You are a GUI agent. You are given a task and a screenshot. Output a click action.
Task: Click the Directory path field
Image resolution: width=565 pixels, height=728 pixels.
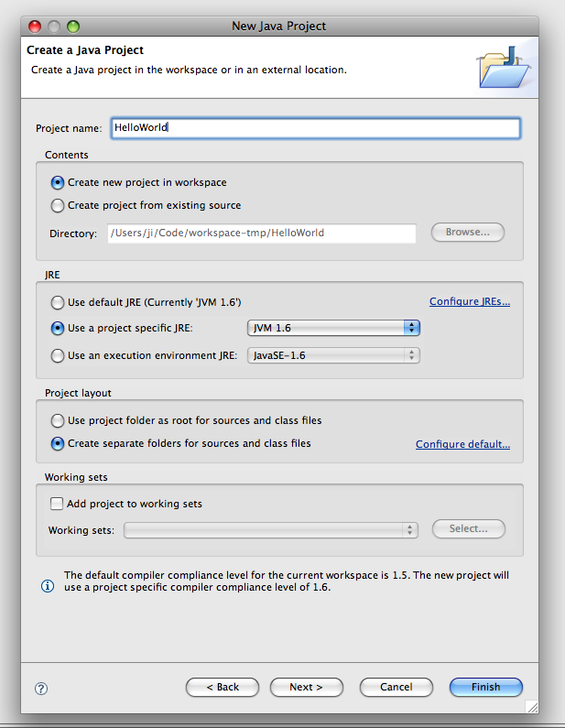(262, 234)
